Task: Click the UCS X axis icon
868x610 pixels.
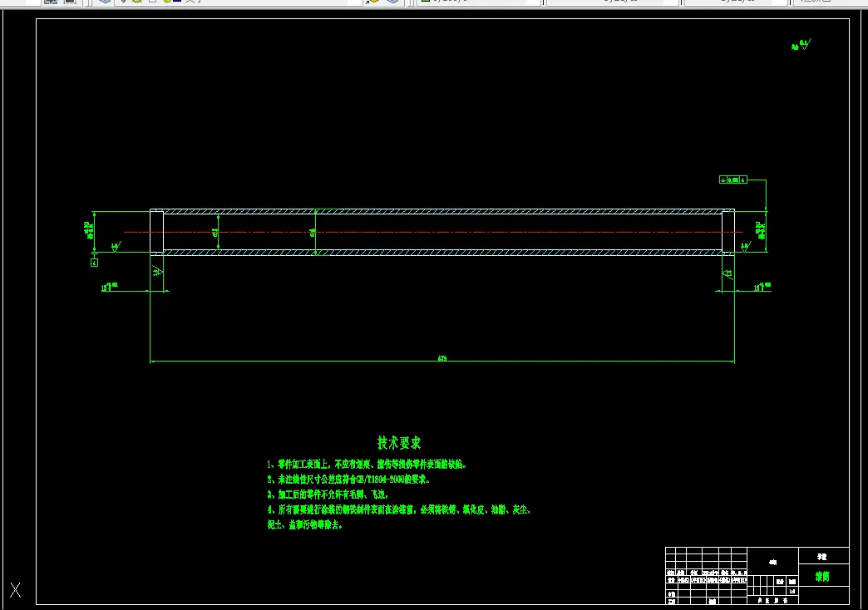Action: click(16, 590)
